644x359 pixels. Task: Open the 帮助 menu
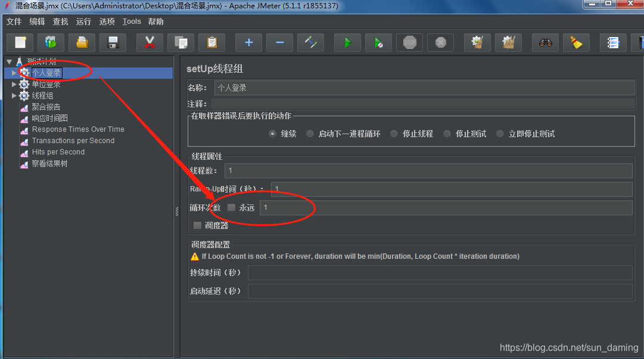(155, 21)
